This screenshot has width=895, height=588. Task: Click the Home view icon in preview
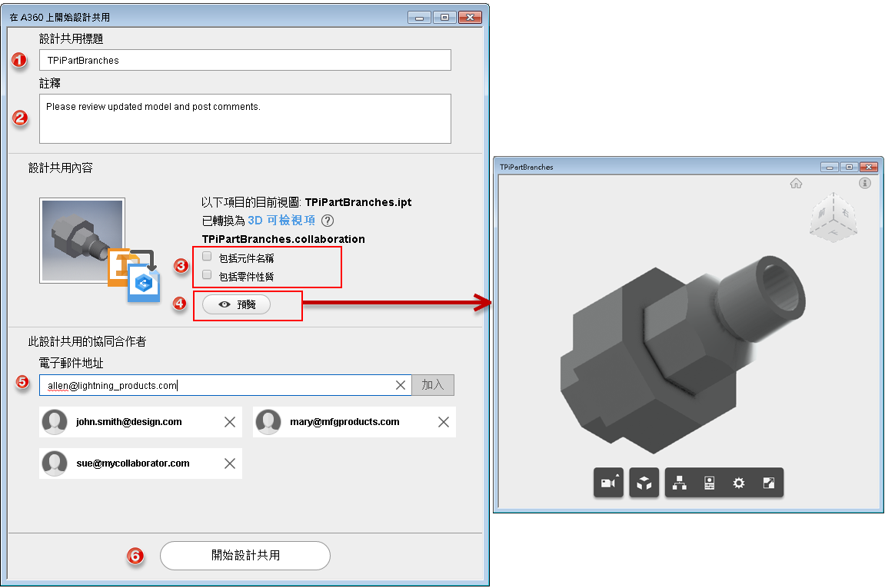click(797, 183)
